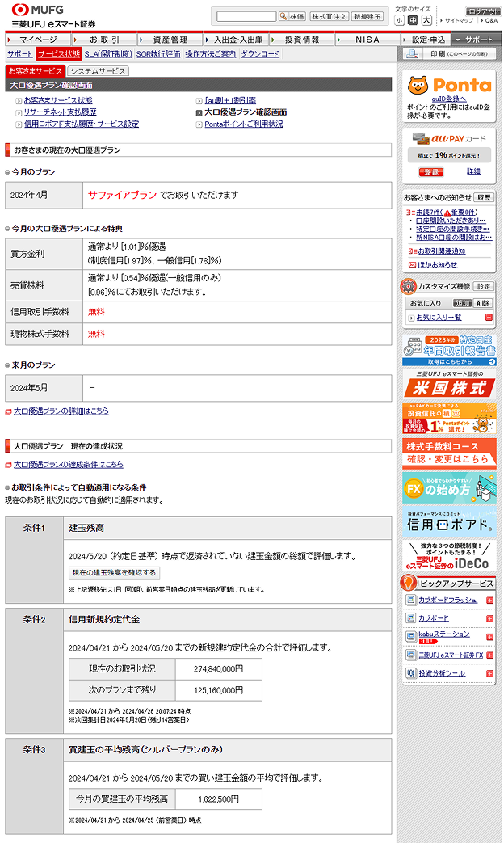Click the 米国株式 banner
This screenshot has width=504, height=843.
click(x=449, y=386)
